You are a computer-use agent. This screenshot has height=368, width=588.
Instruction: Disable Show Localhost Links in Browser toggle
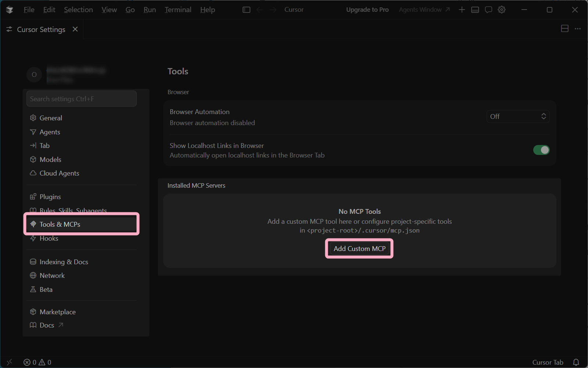pos(541,150)
